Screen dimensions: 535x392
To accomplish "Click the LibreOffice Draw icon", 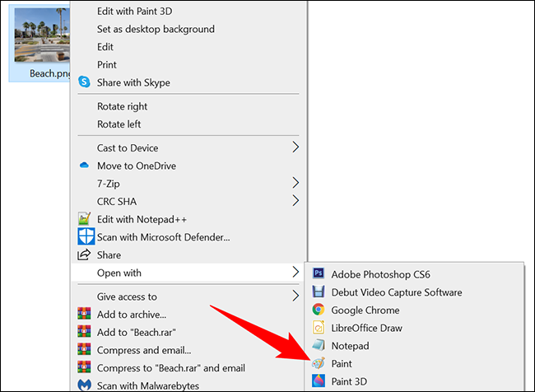I will 319,328.
